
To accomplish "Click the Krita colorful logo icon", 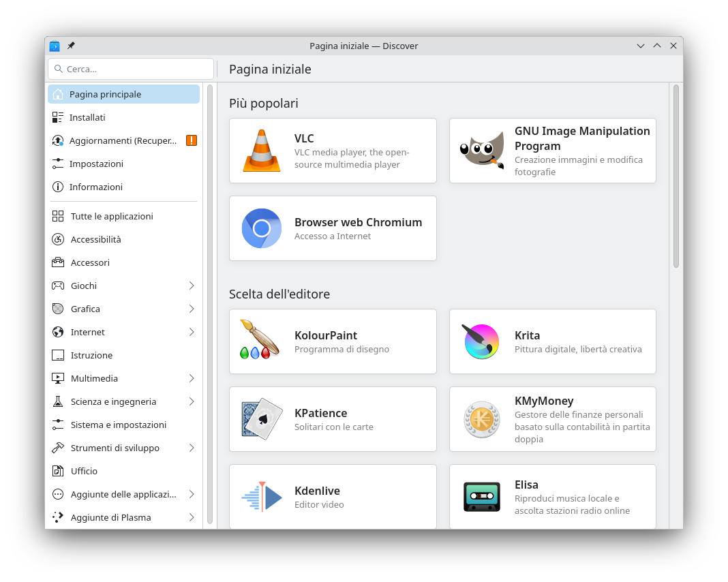I will 482,341.
